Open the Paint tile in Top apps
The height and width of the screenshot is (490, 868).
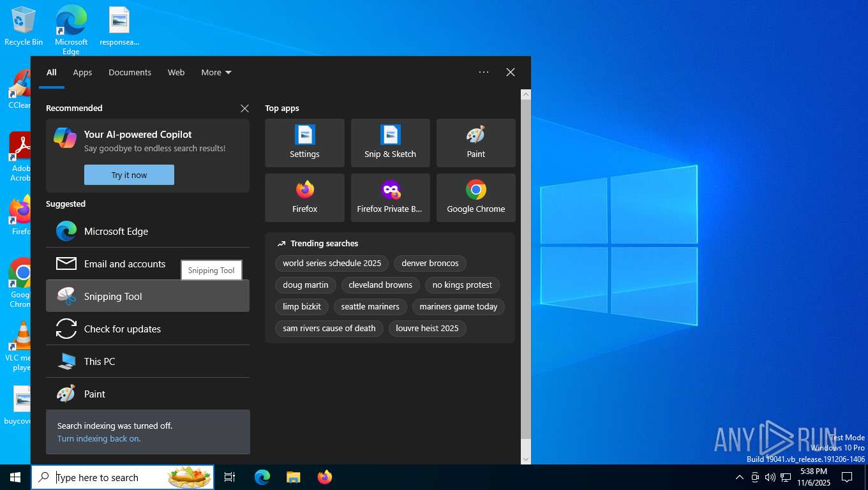[475, 143]
